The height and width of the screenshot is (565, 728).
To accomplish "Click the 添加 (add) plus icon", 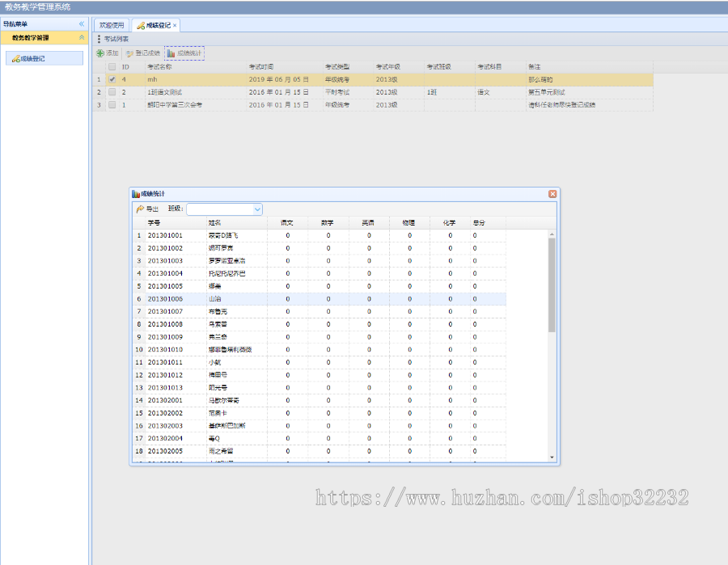I will [100, 53].
